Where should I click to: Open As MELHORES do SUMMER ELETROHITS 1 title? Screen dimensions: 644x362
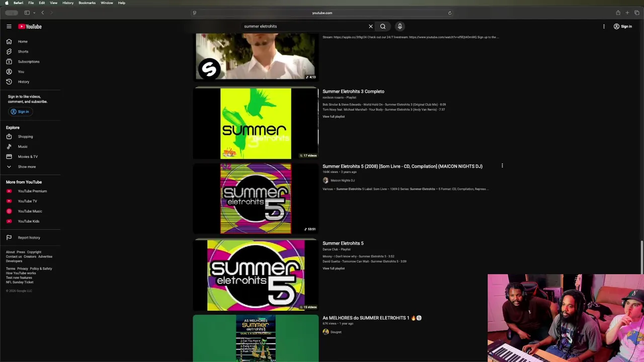tap(372, 318)
